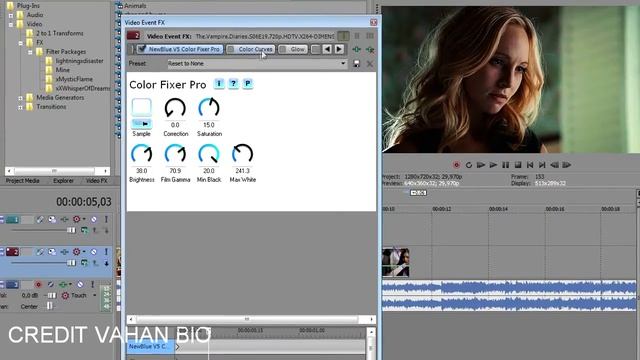Viewport: 640px width, 360px height.
Task: Go to start in preview transport
Action: coord(530,165)
